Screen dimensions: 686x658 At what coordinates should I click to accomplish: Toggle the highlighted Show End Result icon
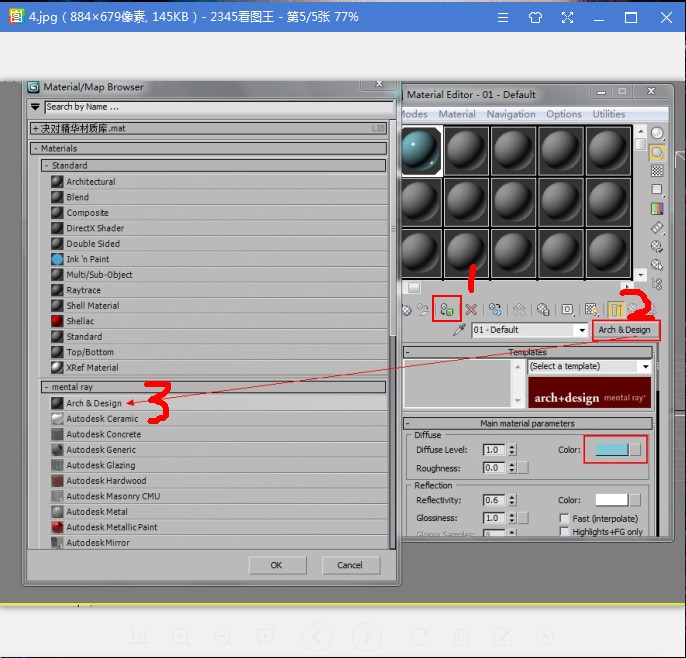(616, 310)
